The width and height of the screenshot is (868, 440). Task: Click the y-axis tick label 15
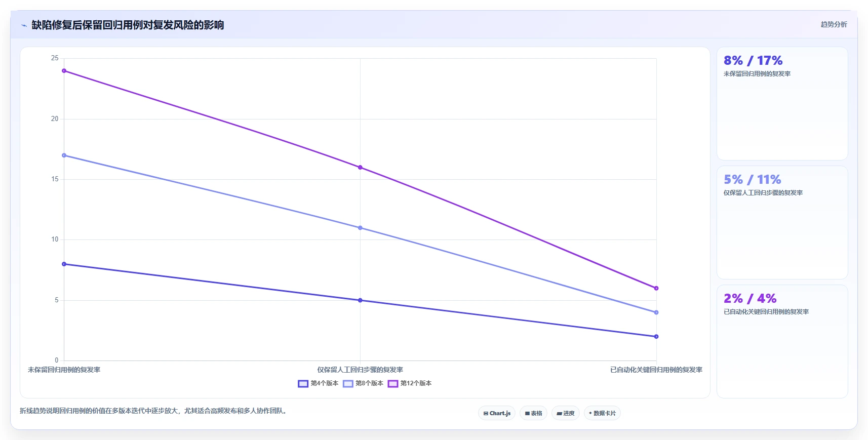tap(55, 179)
